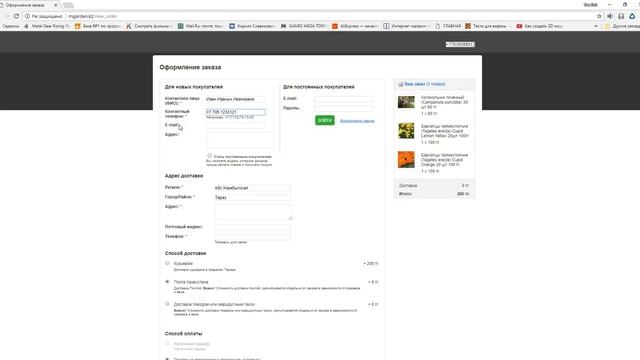Click the restore password link
The height and width of the screenshot is (360, 640).
tap(357, 121)
